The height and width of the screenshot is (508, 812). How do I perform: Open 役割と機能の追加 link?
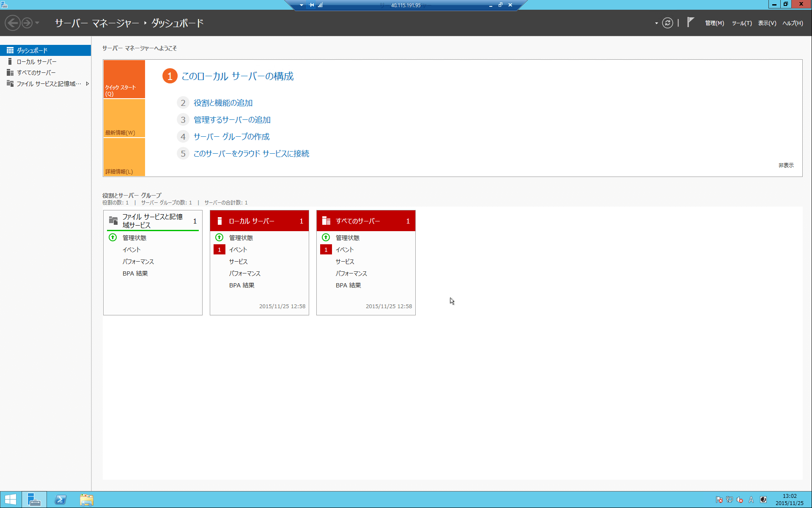pyautogui.click(x=223, y=103)
